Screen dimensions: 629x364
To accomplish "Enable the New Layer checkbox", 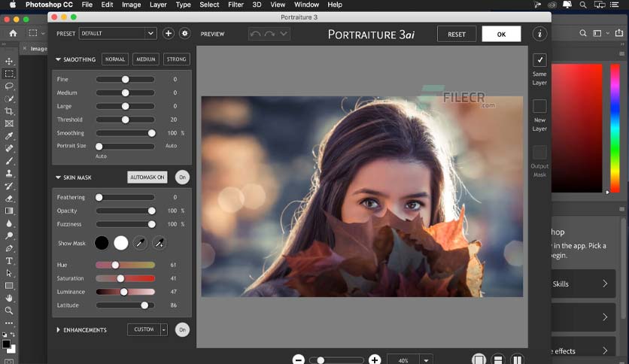I will click(x=539, y=106).
